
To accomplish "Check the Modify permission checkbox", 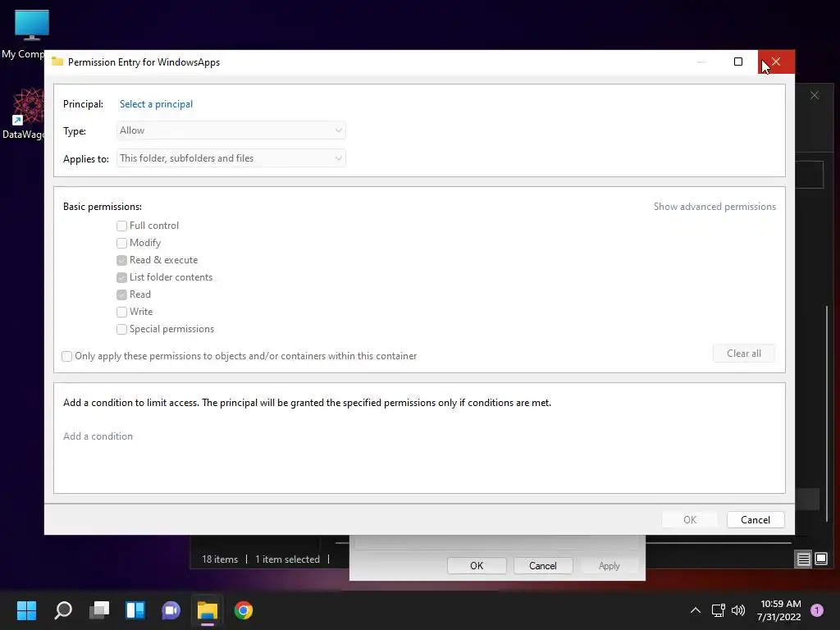I will (121, 243).
